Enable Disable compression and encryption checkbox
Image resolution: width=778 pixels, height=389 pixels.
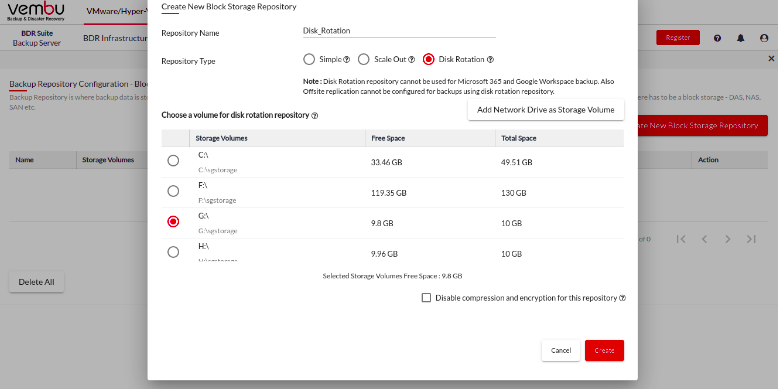coord(426,298)
